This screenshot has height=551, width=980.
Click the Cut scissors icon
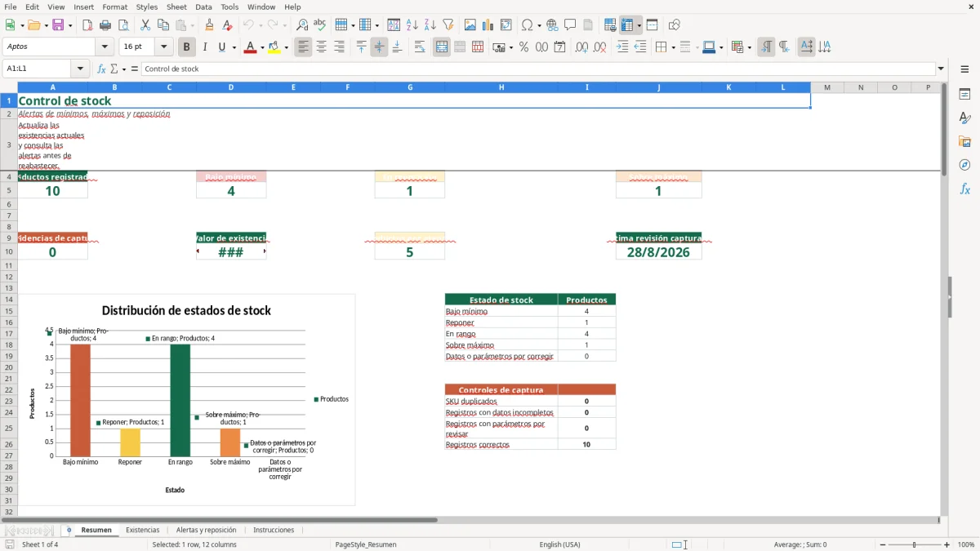click(145, 25)
